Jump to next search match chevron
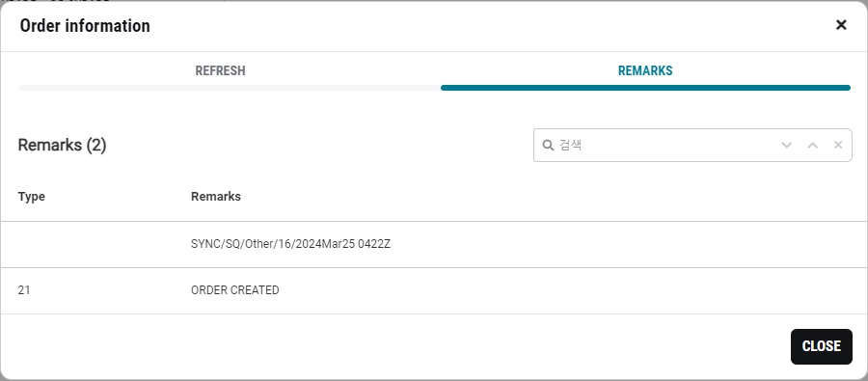The height and width of the screenshot is (381, 868). pos(786,145)
